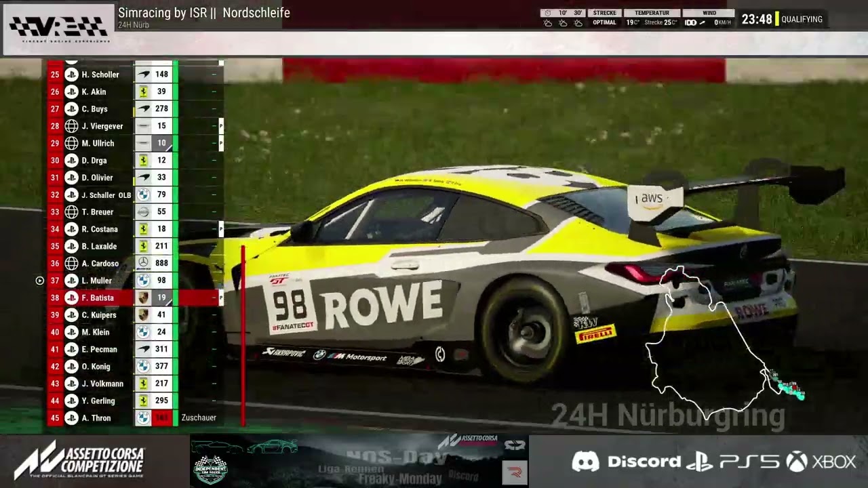Select driver name C. Kuipers
Viewport: 868px width, 488px height.
tap(99, 315)
